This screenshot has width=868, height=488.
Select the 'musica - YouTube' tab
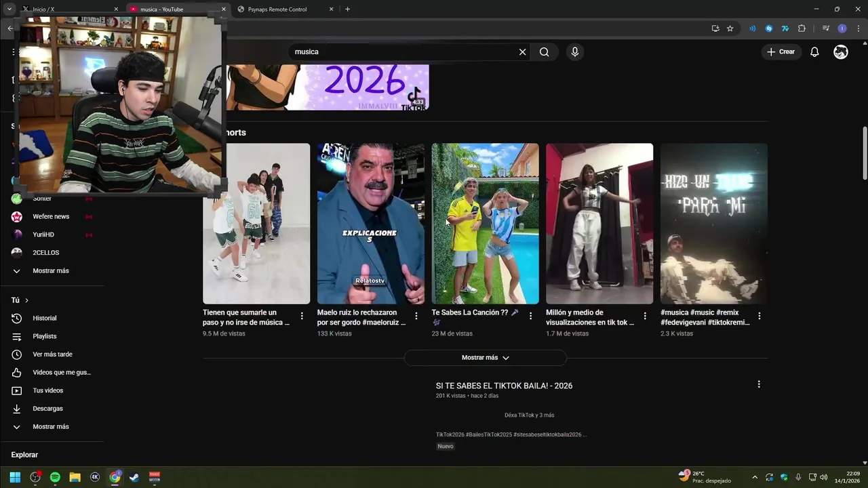[x=178, y=9]
